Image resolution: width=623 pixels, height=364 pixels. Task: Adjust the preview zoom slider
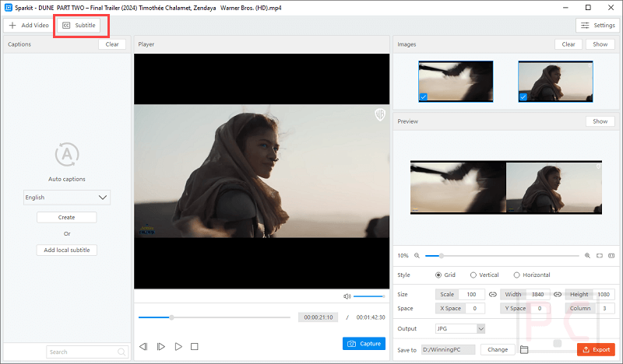click(502, 256)
